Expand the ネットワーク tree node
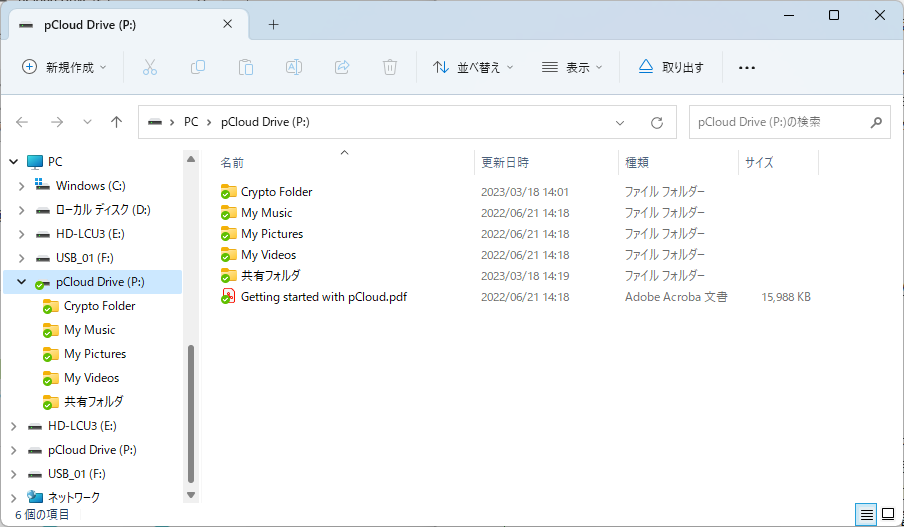Viewport: 904px width, 527px height. [x=14, y=498]
